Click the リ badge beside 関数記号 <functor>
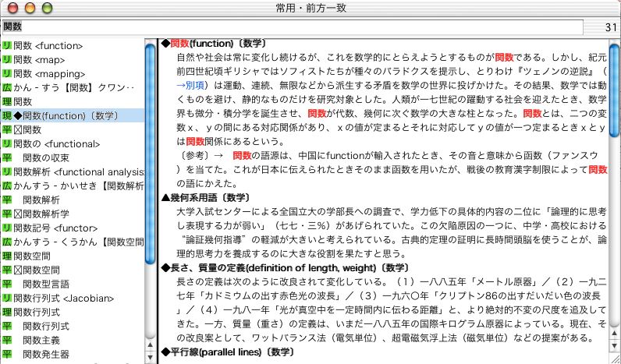Image resolution: width=621 pixels, height=364 pixels. (x=7, y=228)
